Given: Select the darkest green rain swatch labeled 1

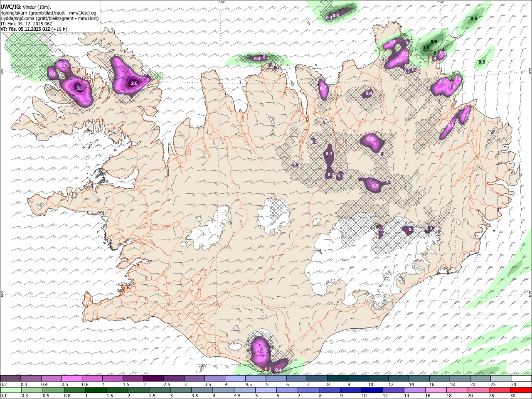Looking at the screenshot, I should pos(95,390).
